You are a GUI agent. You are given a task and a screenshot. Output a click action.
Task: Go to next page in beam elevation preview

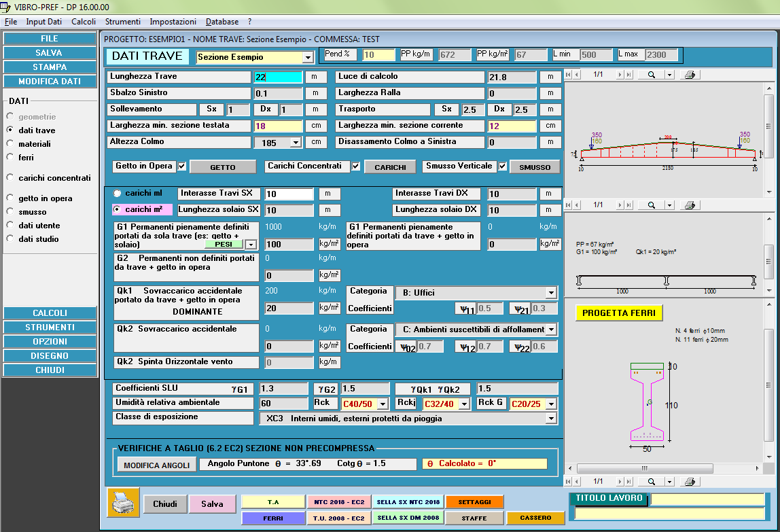tap(620, 75)
